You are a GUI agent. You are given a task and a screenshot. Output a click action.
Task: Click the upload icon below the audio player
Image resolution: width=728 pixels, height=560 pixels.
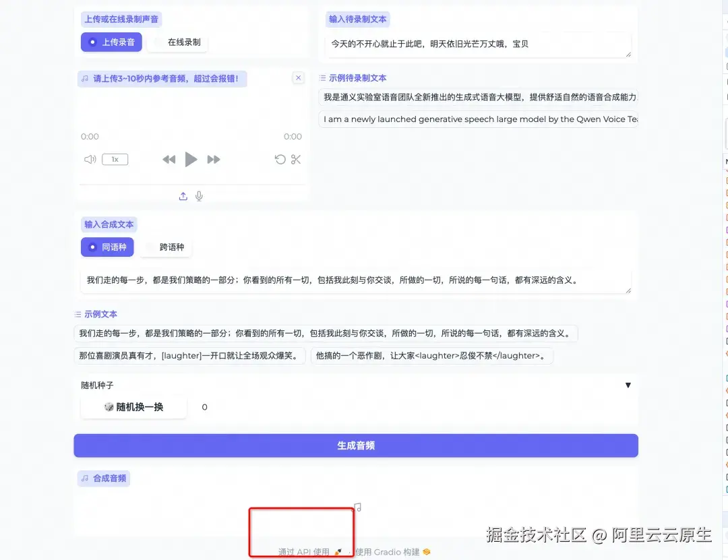[183, 196]
